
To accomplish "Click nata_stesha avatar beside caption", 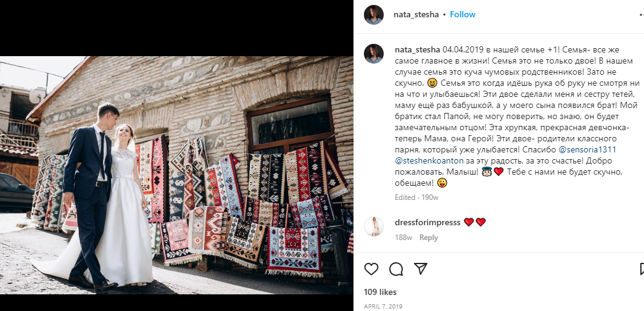I will click(374, 54).
